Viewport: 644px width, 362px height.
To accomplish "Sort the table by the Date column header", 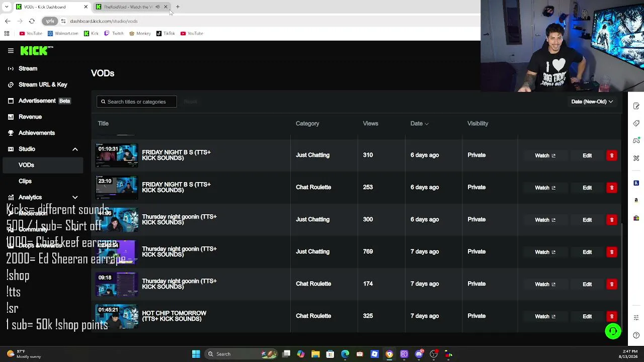I will [419, 124].
